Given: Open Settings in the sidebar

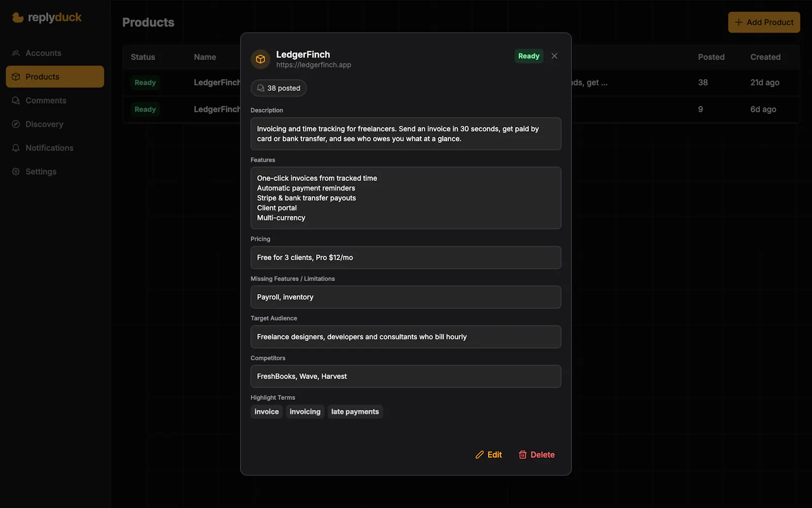Looking at the screenshot, I should point(55,172).
